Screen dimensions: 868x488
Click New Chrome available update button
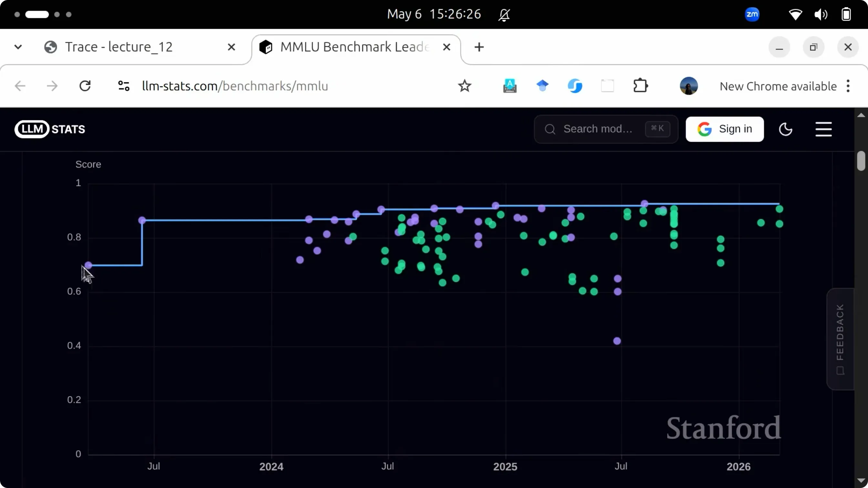coord(778,86)
